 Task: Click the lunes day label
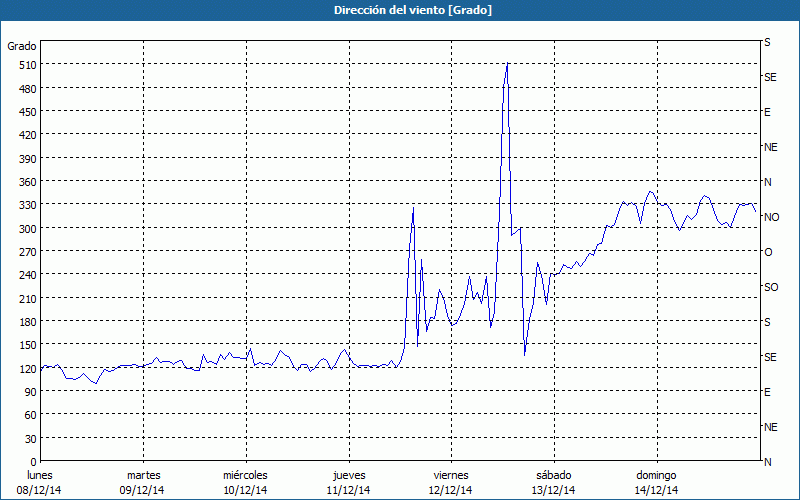coord(40,475)
